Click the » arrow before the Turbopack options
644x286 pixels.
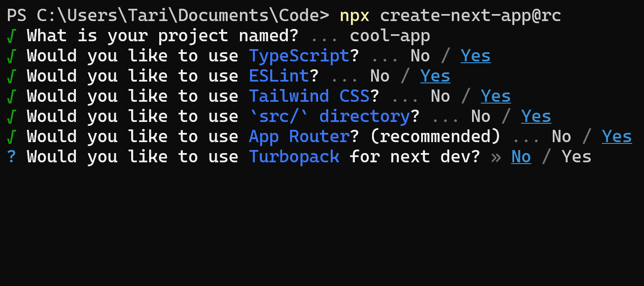pyautogui.click(x=496, y=157)
